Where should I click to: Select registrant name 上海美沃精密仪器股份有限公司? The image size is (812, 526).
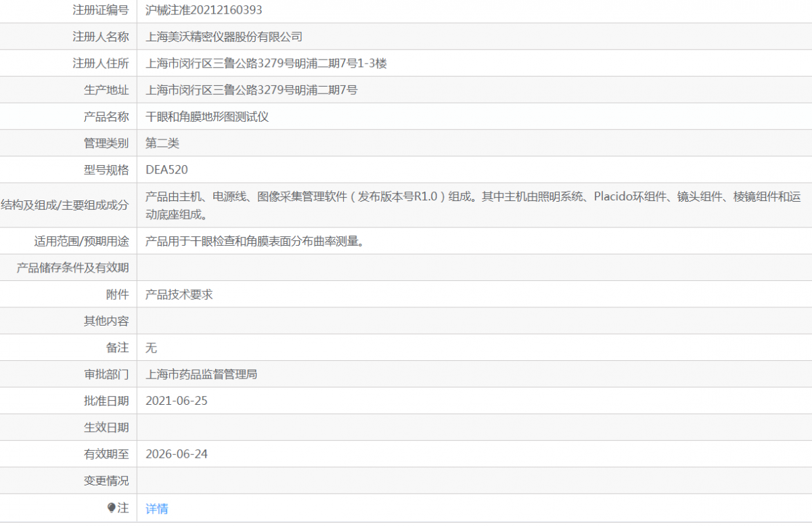point(224,37)
